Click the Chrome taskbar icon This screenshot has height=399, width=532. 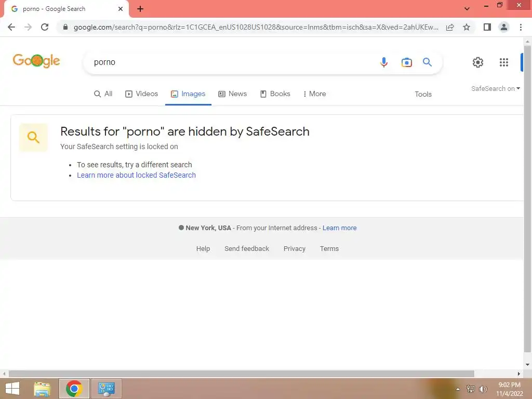click(74, 389)
